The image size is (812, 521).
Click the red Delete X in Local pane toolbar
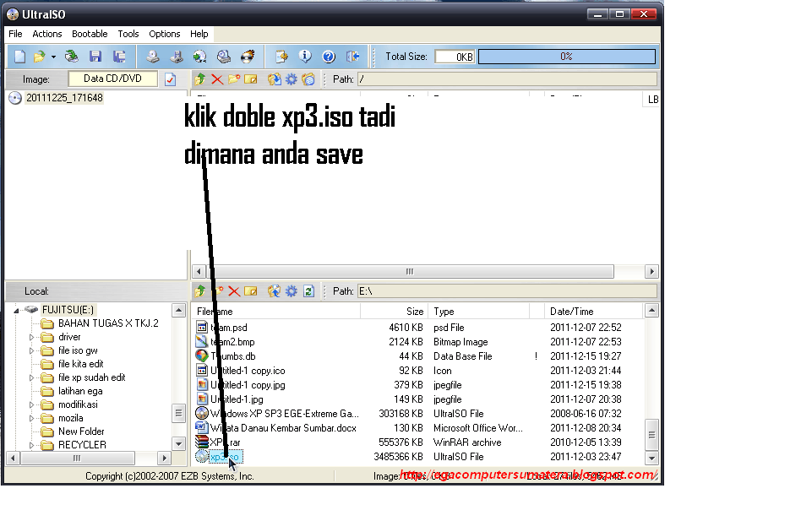click(234, 291)
